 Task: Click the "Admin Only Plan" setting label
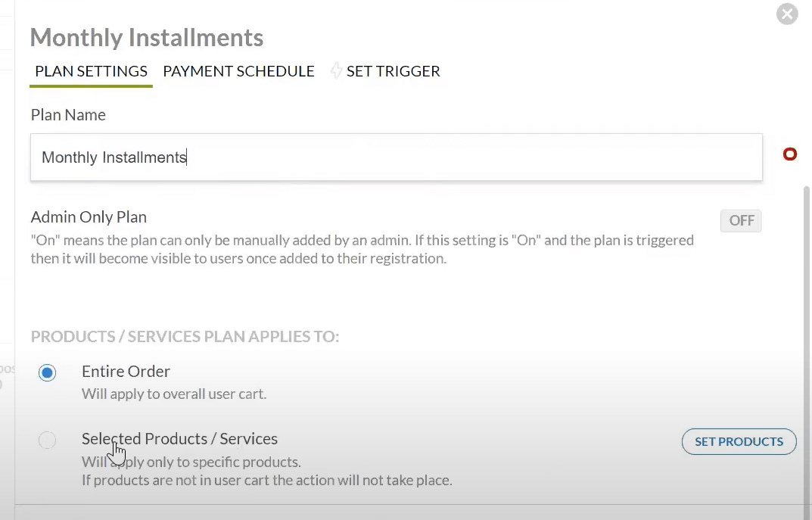point(89,217)
